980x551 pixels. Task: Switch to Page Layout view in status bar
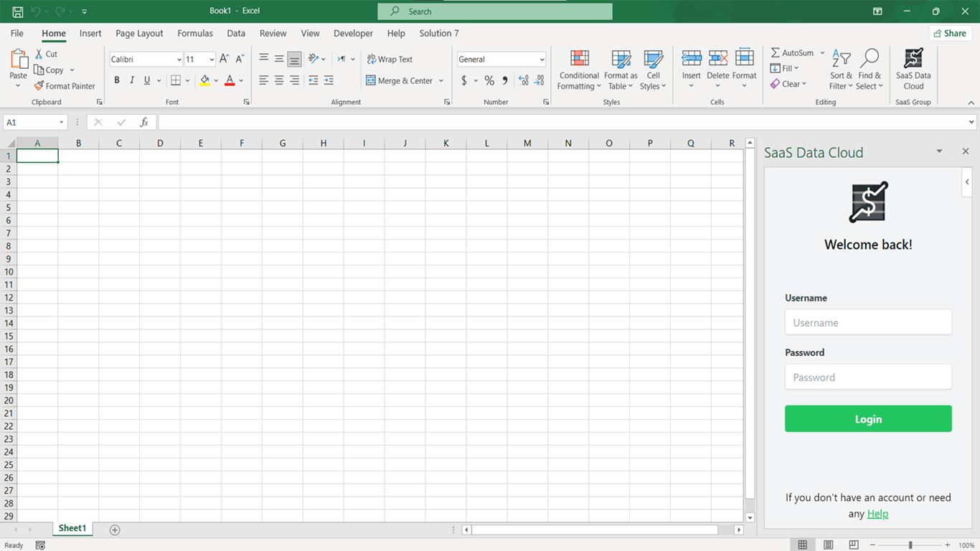click(829, 545)
